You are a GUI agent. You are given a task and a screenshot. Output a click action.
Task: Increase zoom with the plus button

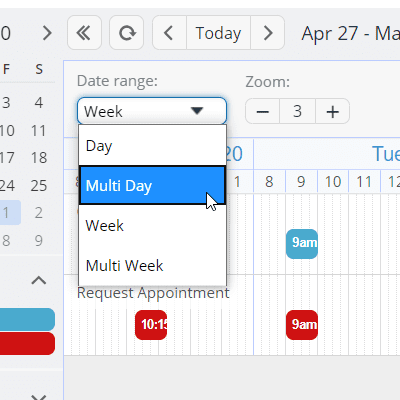click(332, 111)
